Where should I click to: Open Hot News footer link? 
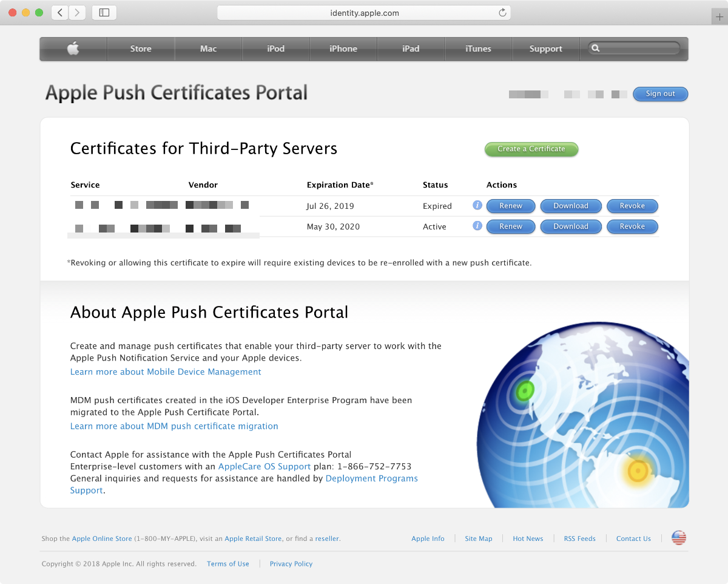pyautogui.click(x=528, y=538)
